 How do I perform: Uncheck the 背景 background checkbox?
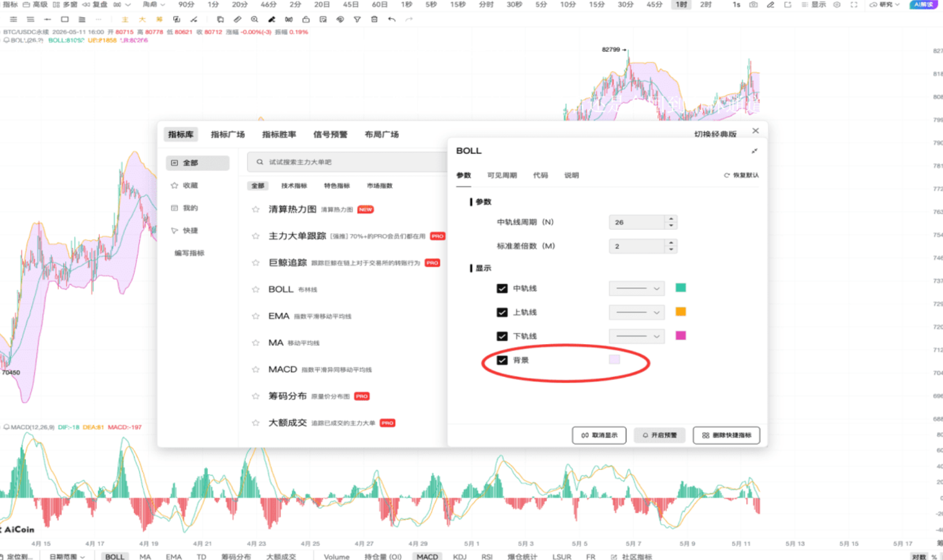coord(502,360)
